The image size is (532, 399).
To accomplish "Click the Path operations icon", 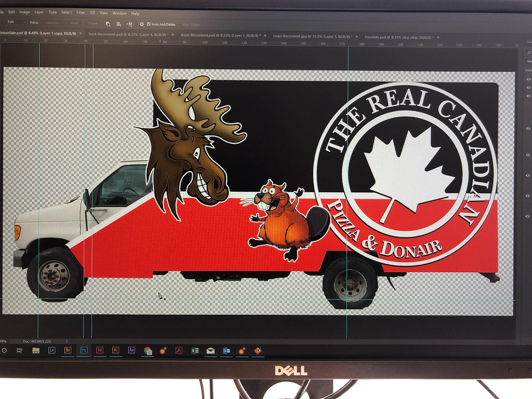I will 108,24.
